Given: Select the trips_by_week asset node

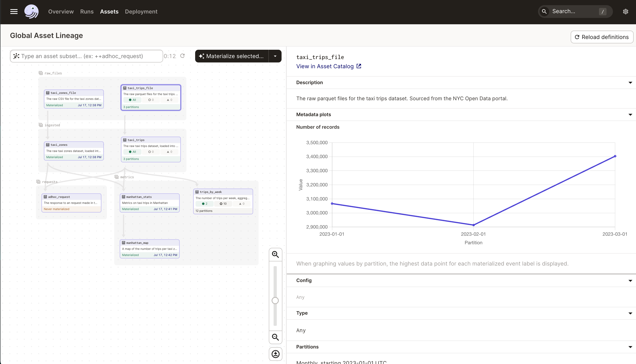Looking at the screenshot, I should click(223, 201).
